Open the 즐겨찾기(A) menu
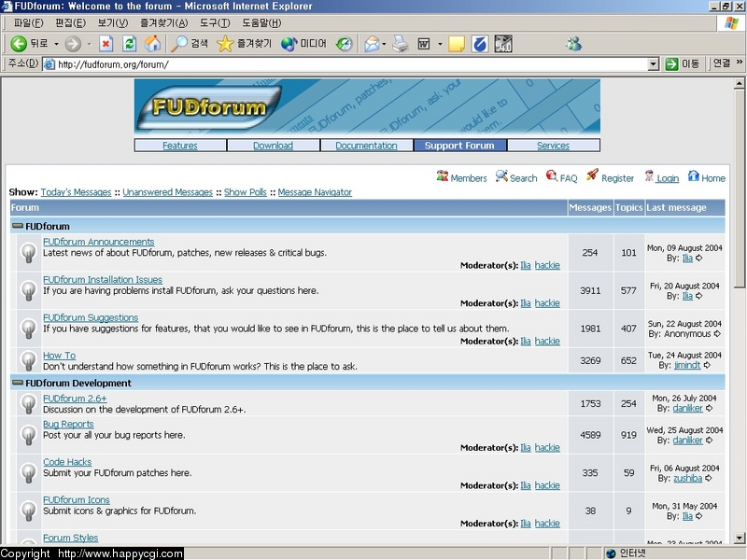The height and width of the screenshot is (560, 747). (x=164, y=22)
